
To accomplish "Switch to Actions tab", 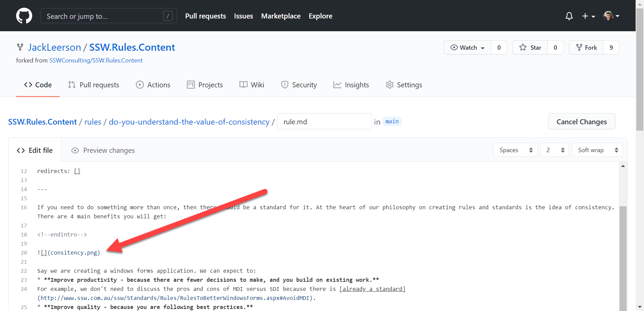I will (153, 85).
